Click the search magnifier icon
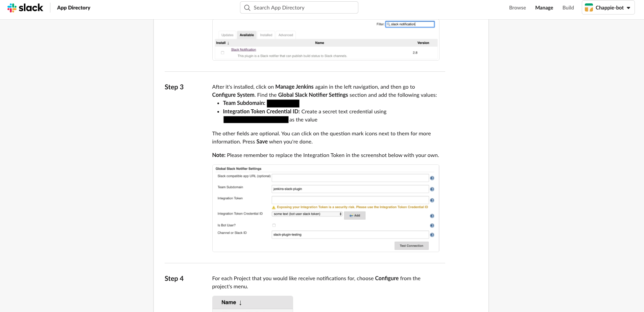This screenshot has height=312, width=644. (x=247, y=7)
